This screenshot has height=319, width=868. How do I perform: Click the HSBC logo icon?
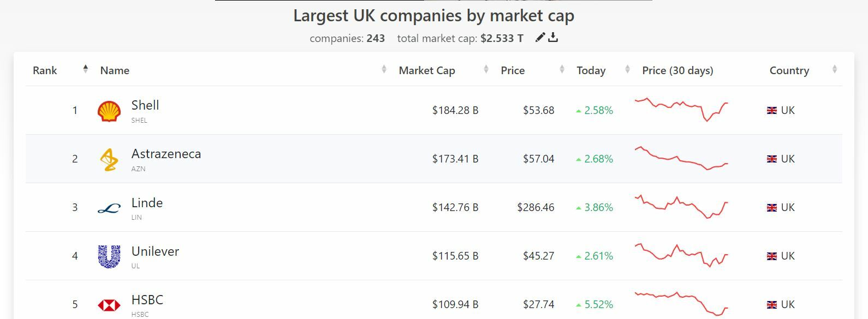tap(109, 305)
